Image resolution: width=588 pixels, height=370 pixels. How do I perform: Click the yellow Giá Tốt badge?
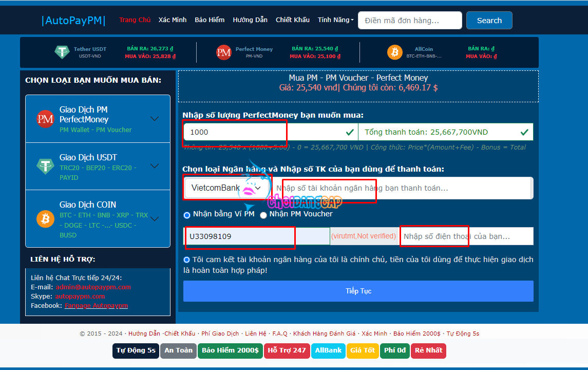(363, 351)
